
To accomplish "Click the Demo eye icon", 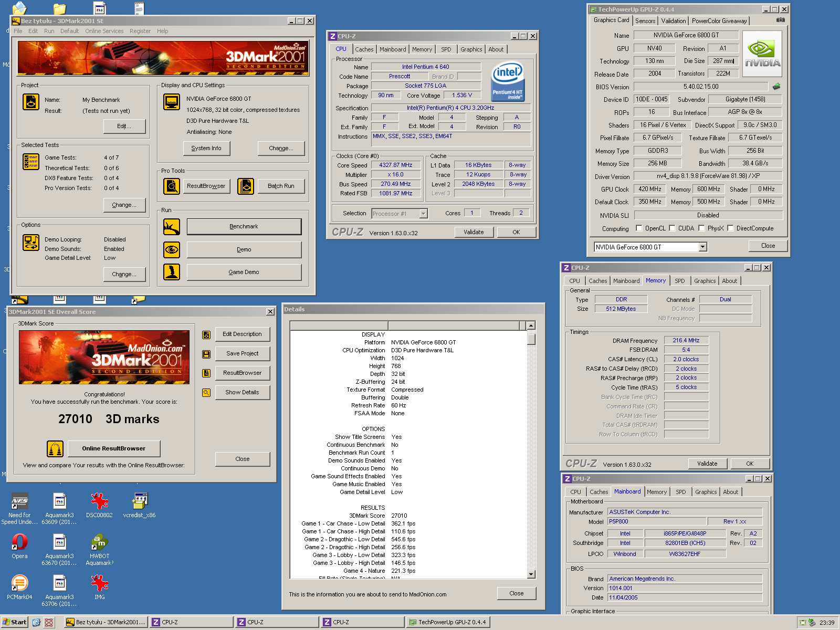I will pyautogui.click(x=172, y=249).
